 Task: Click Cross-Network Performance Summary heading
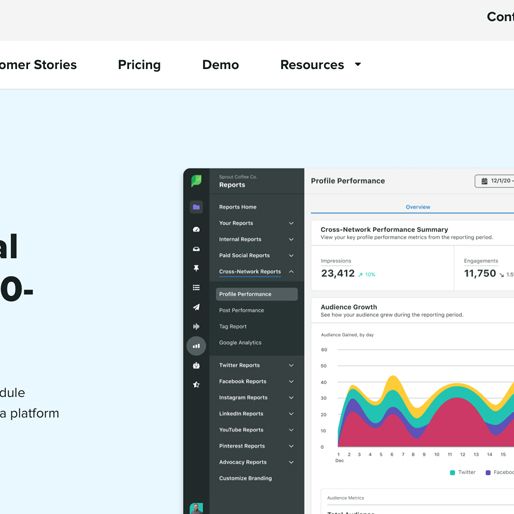click(x=384, y=229)
